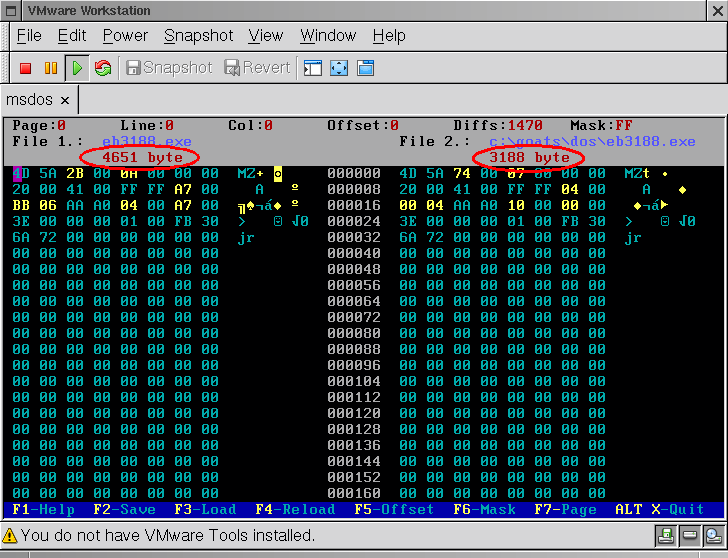728x558 pixels.
Task: Take a Snapshot via toolbar button
Action: [169, 68]
